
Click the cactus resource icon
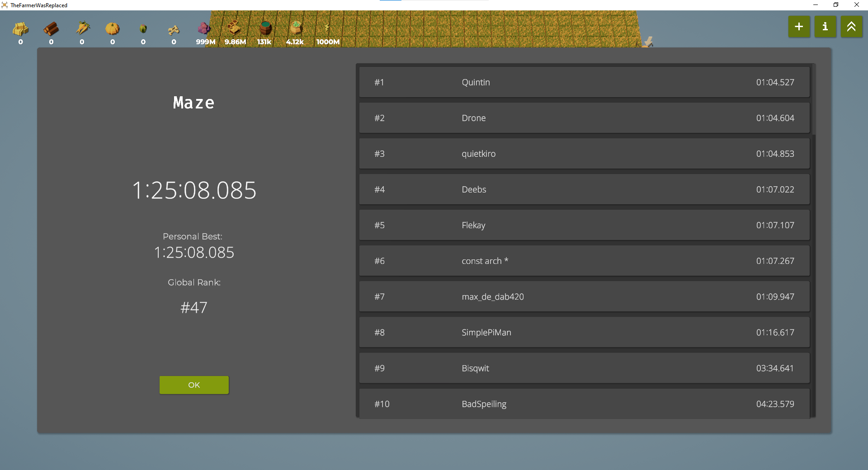143,28
